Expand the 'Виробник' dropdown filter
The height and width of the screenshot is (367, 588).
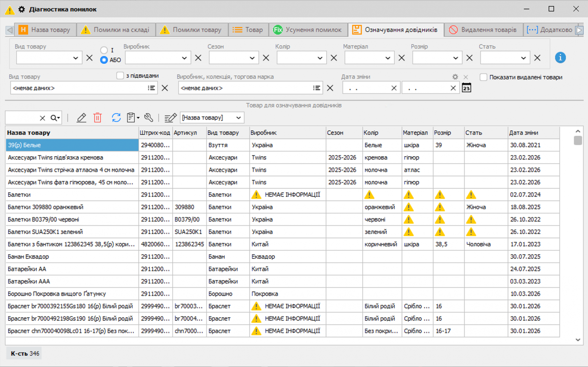pos(184,58)
